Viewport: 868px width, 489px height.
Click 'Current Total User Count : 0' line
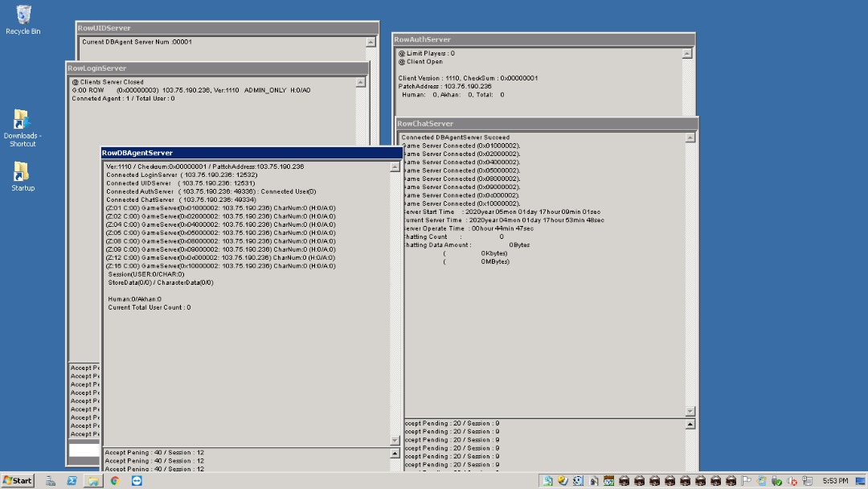[x=149, y=307]
